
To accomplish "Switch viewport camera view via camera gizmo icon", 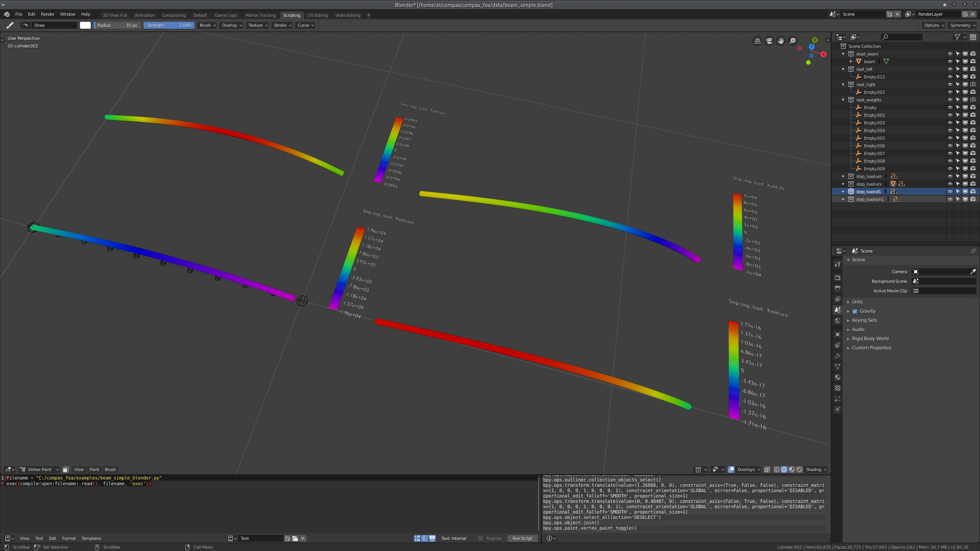I will coord(769,41).
